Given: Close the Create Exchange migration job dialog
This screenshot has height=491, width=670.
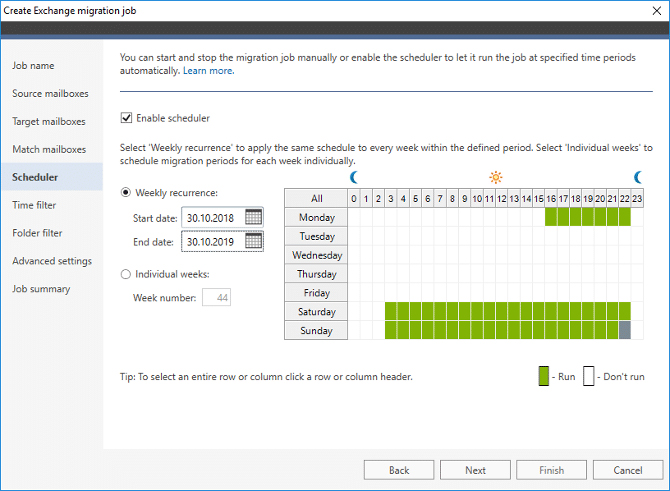Looking at the screenshot, I should [657, 11].
